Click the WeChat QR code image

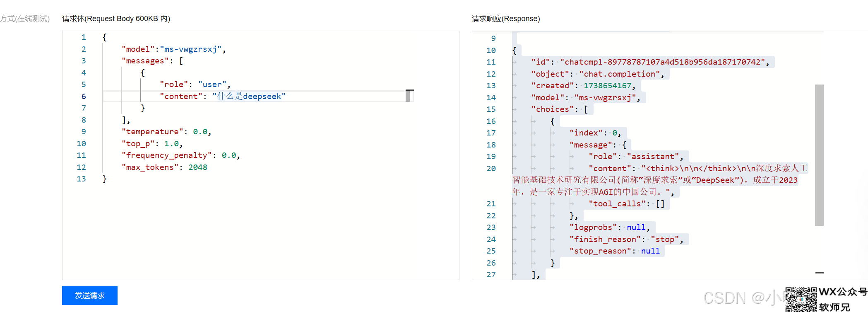coord(801,299)
